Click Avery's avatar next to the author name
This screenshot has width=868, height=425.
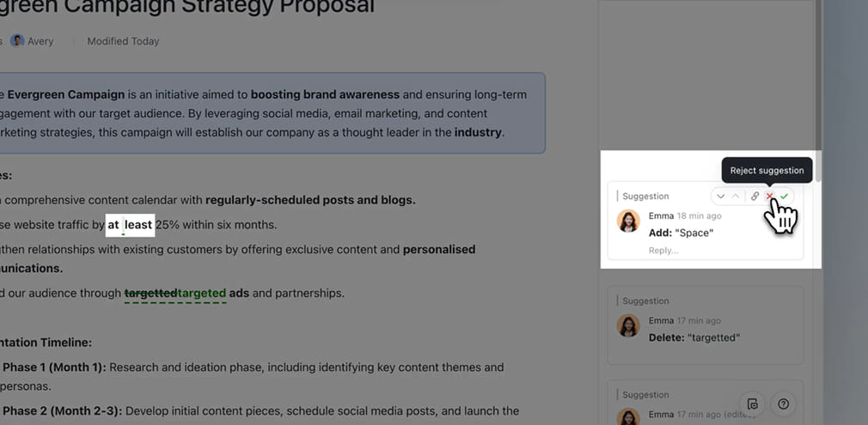tap(17, 41)
